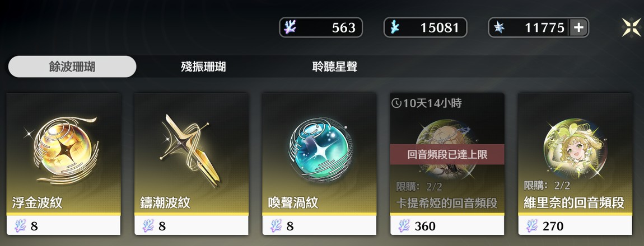Click the 回音頻段已達上限 red banner
644x246 pixels.
click(447, 154)
